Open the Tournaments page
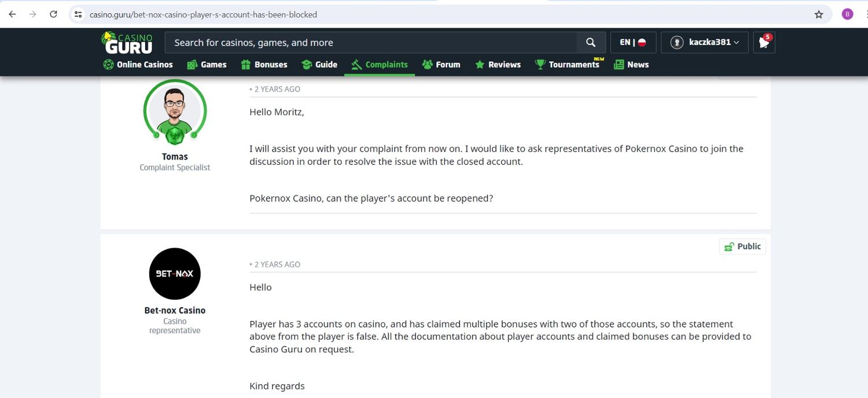Screen dimensions: 868x398 click(x=567, y=65)
